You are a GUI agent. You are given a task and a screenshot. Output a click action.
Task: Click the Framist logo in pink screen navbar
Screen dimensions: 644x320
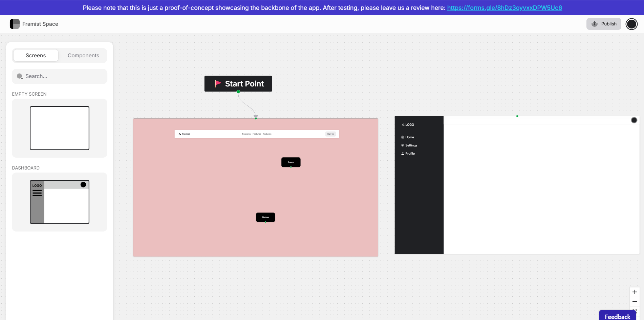184,134
